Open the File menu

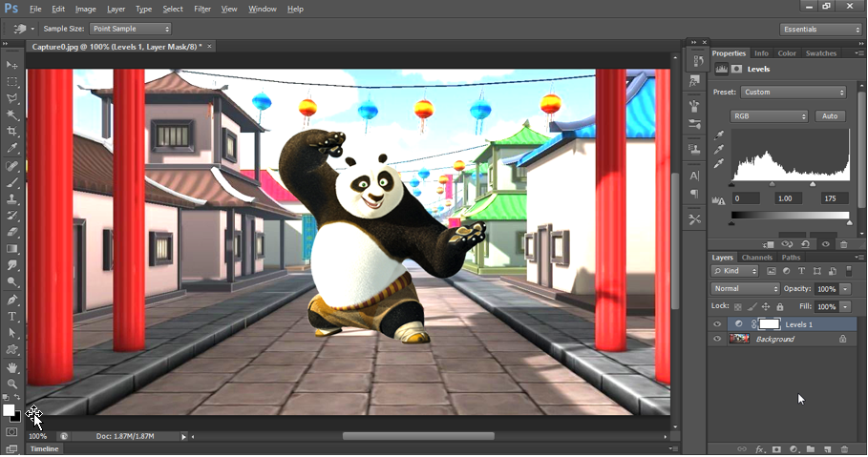coord(35,9)
